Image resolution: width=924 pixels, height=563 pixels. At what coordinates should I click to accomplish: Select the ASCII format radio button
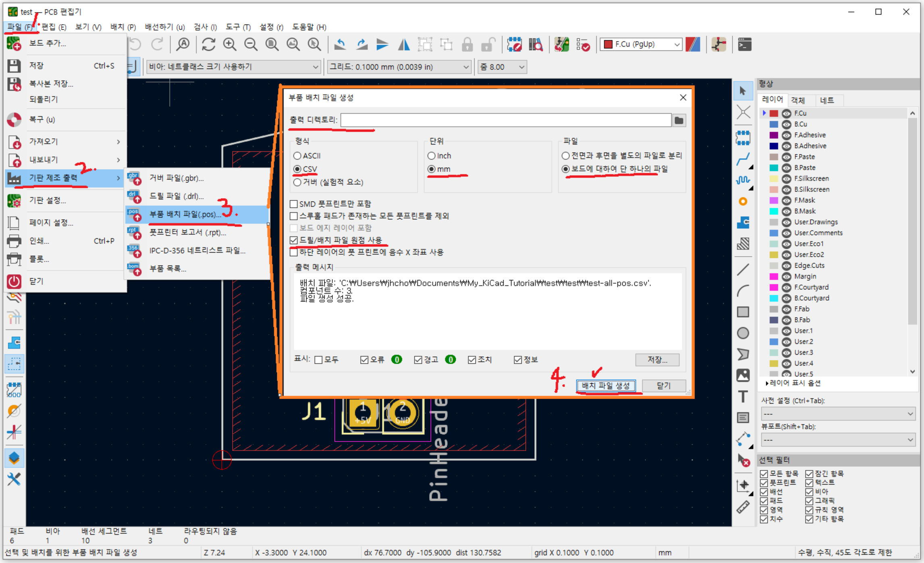point(297,155)
